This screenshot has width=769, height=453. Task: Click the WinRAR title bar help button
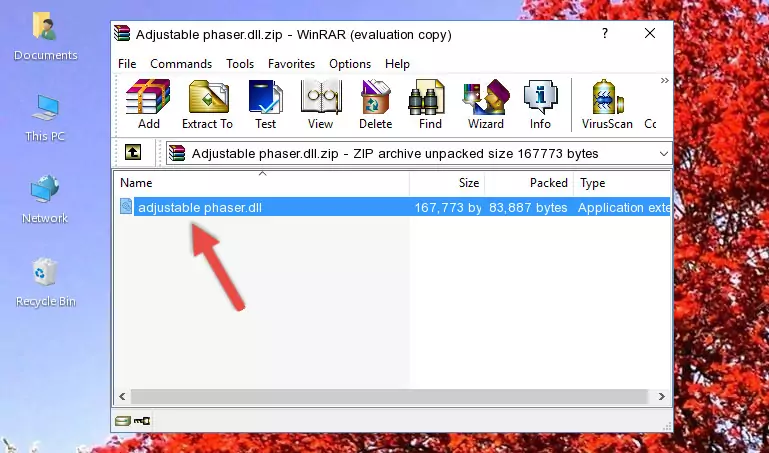tap(605, 33)
